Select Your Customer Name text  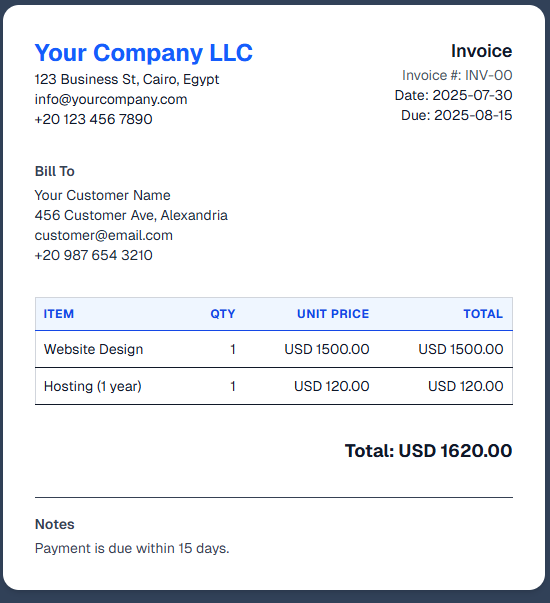click(102, 195)
